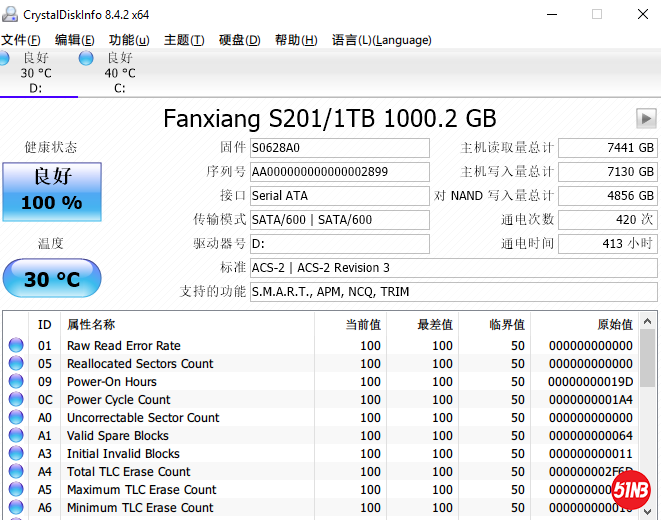Screen dimensions: 661x520
Task: Open the 主题(T) menu
Action: 184,40
